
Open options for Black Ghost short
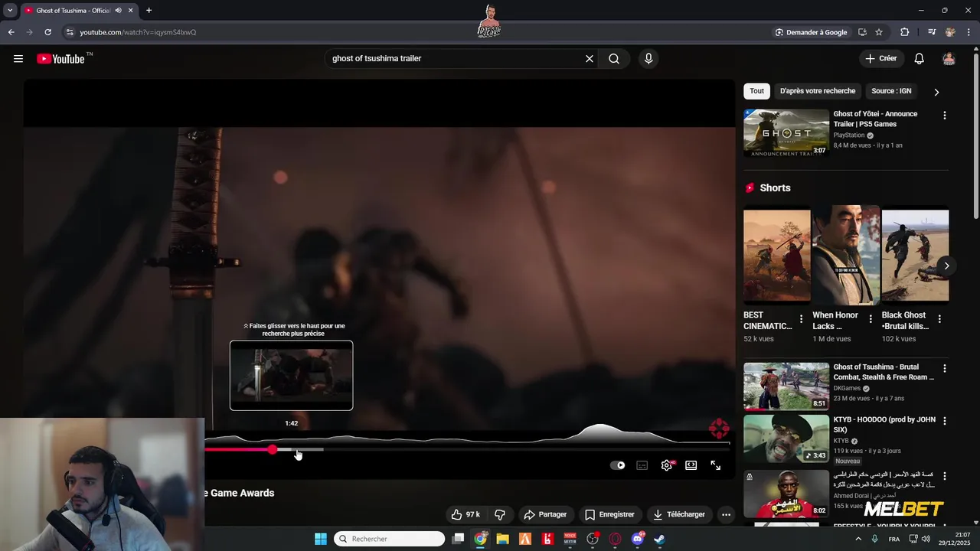tap(939, 319)
